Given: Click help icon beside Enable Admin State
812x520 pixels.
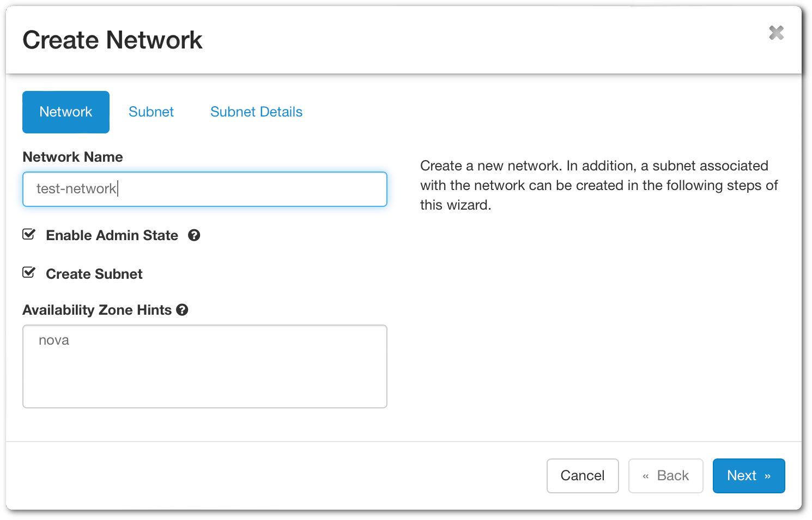Looking at the screenshot, I should click(x=194, y=235).
